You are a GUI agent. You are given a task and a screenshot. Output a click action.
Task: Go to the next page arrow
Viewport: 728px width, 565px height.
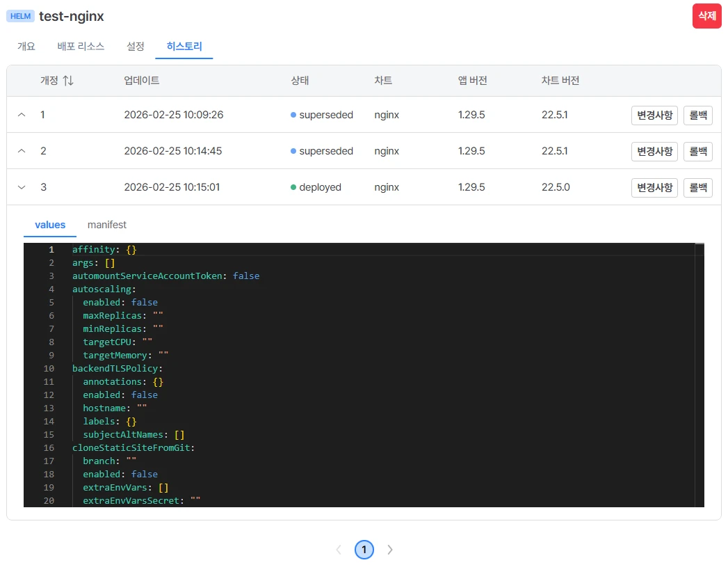390,550
